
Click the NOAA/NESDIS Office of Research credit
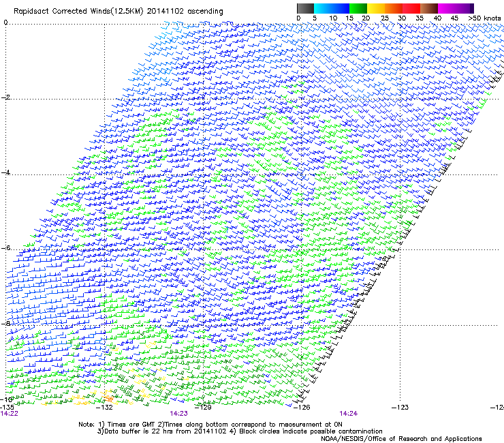click(x=401, y=438)
